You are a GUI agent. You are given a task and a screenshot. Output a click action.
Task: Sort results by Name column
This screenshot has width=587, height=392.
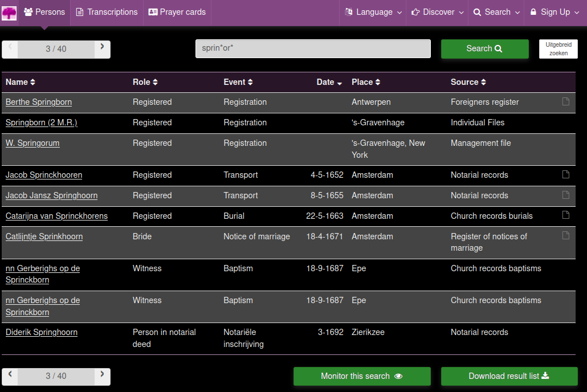(21, 82)
